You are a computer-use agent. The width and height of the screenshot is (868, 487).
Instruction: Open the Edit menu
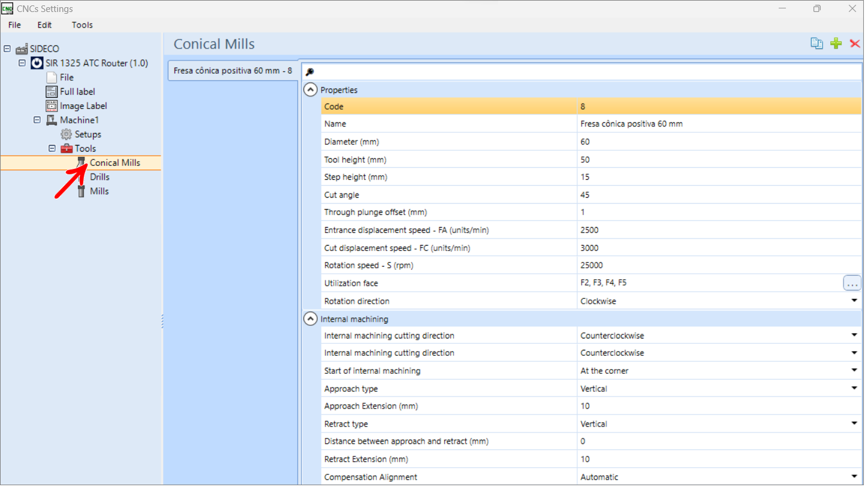pos(44,25)
